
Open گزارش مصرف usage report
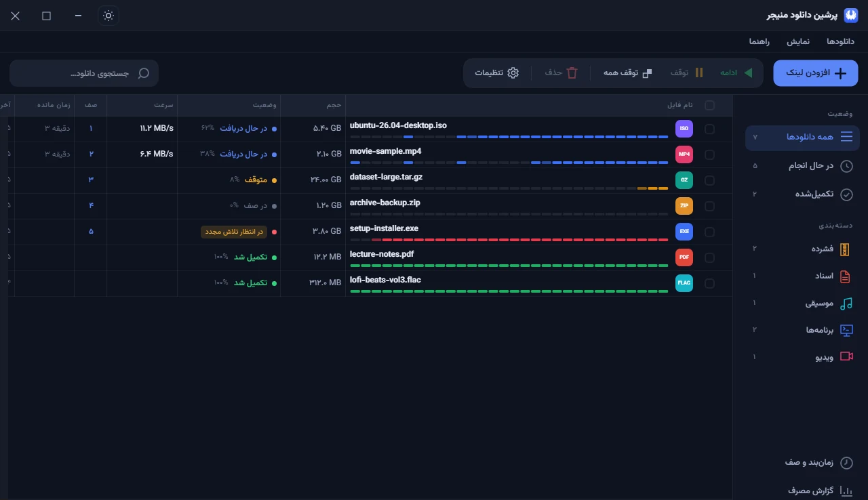(x=803, y=490)
